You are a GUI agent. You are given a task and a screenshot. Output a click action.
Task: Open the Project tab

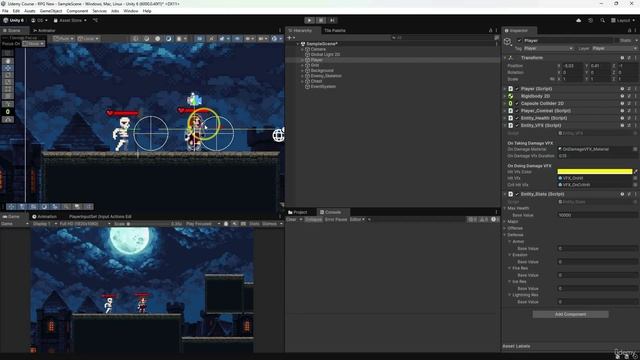[298, 212]
